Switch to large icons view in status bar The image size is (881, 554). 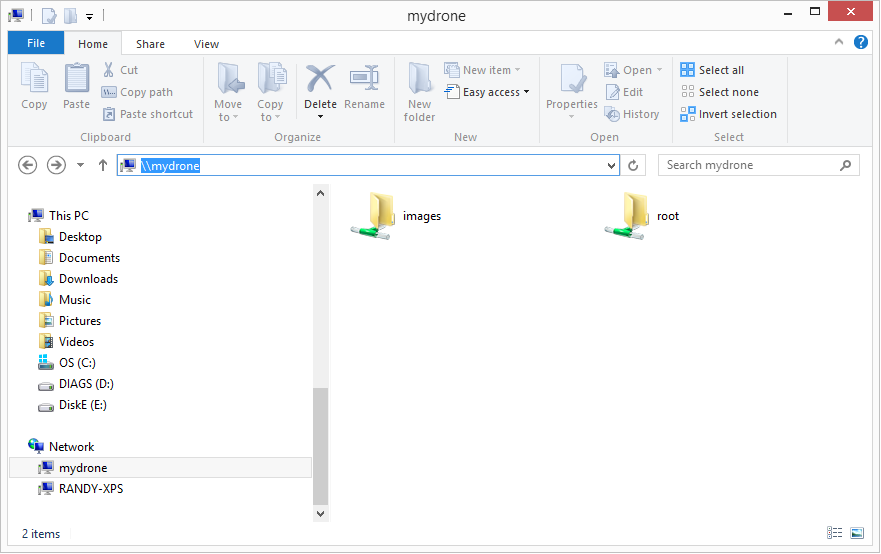click(x=856, y=534)
